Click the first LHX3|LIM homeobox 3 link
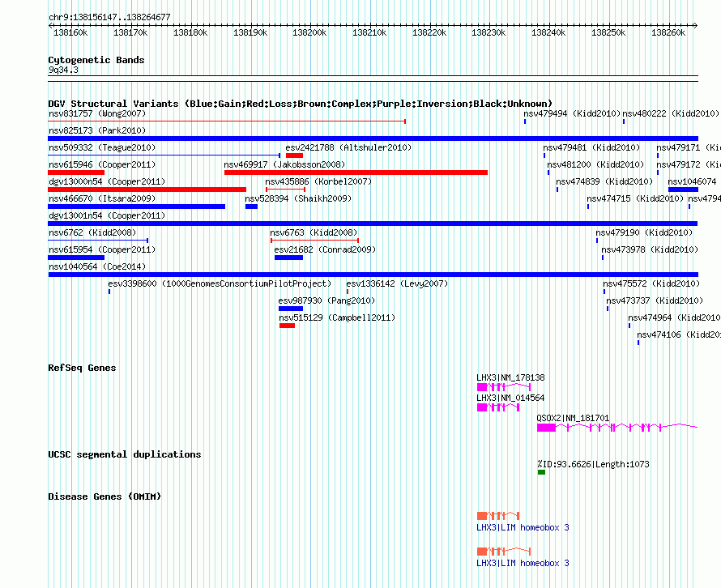Viewport: 721px width, 588px height. tap(523, 527)
